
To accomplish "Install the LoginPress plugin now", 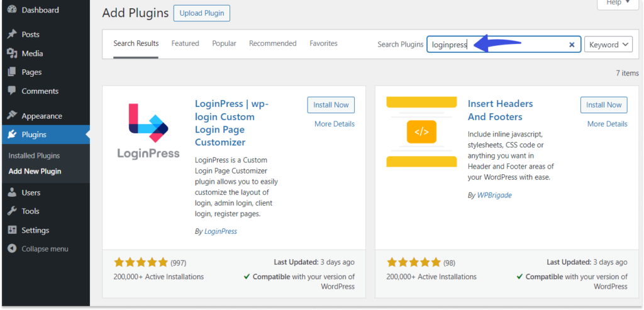I will [331, 105].
